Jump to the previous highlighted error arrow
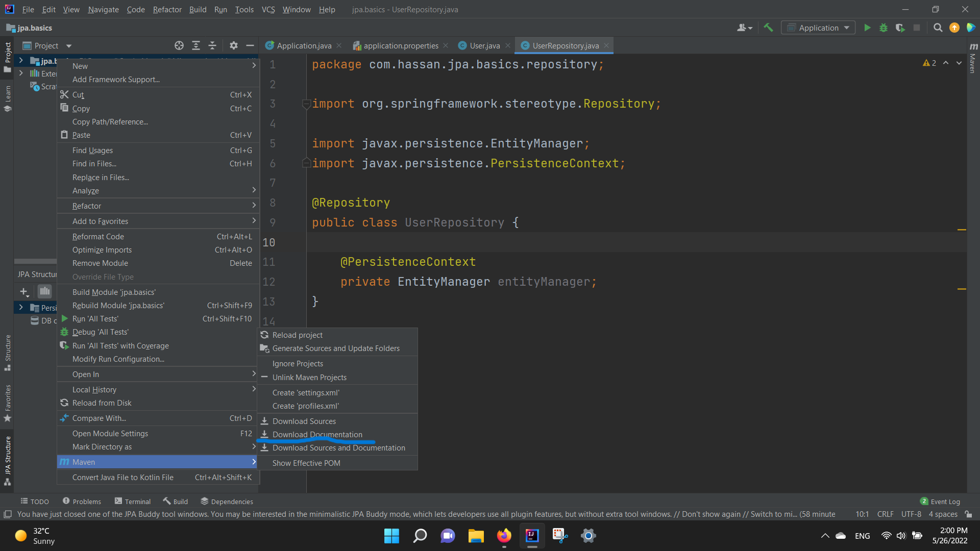The height and width of the screenshot is (551, 980). coord(946,63)
